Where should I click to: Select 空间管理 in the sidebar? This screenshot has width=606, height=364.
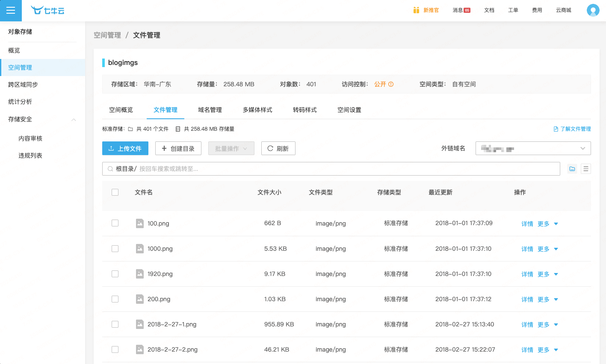[x=43, y=68]
